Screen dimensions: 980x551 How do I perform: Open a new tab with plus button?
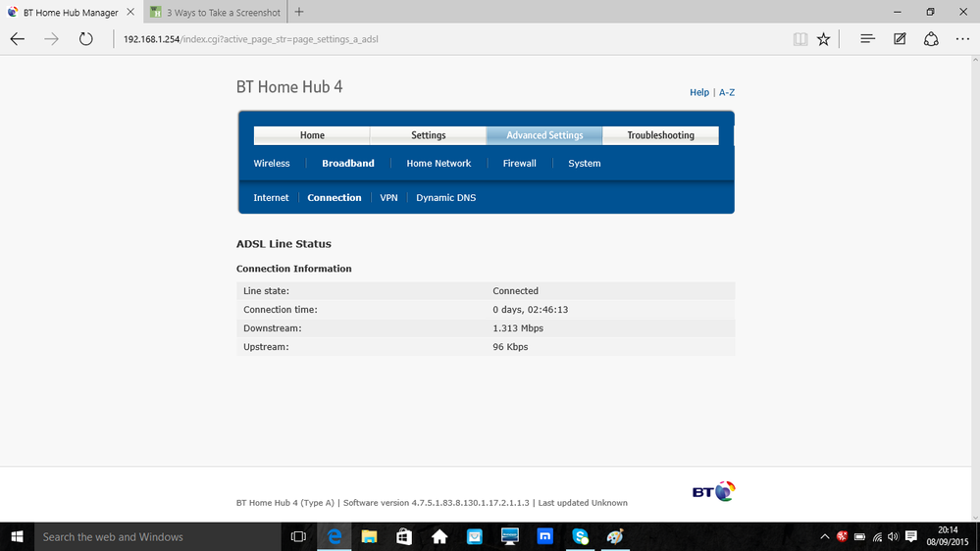pyautogui.click(x=299, y=12)
